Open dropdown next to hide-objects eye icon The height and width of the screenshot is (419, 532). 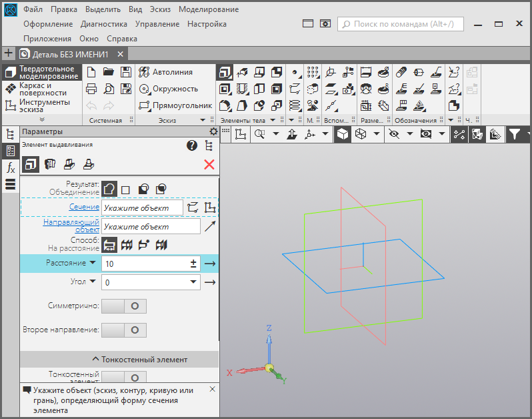(x=410, y=134)
